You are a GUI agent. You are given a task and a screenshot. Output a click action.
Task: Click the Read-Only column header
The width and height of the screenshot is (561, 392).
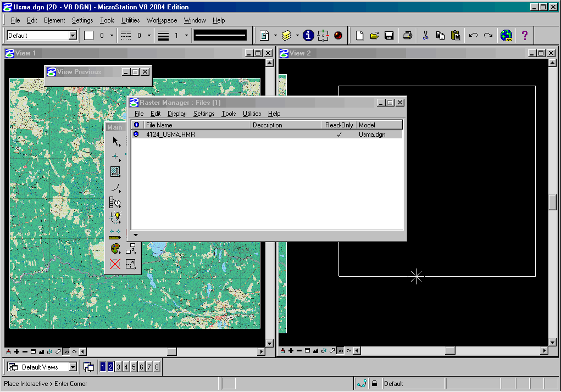click(339, 125)
